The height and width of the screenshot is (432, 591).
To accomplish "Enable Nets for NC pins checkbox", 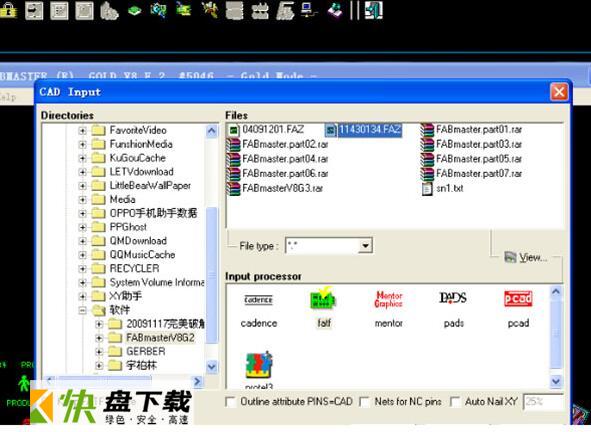I will tap(364, 402).
